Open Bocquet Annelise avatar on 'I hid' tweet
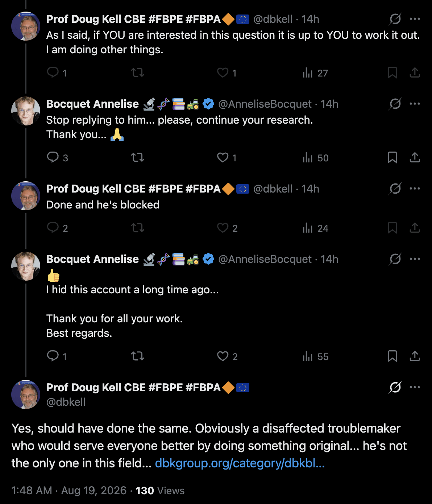432x504 pixels. tap(26, 266)
